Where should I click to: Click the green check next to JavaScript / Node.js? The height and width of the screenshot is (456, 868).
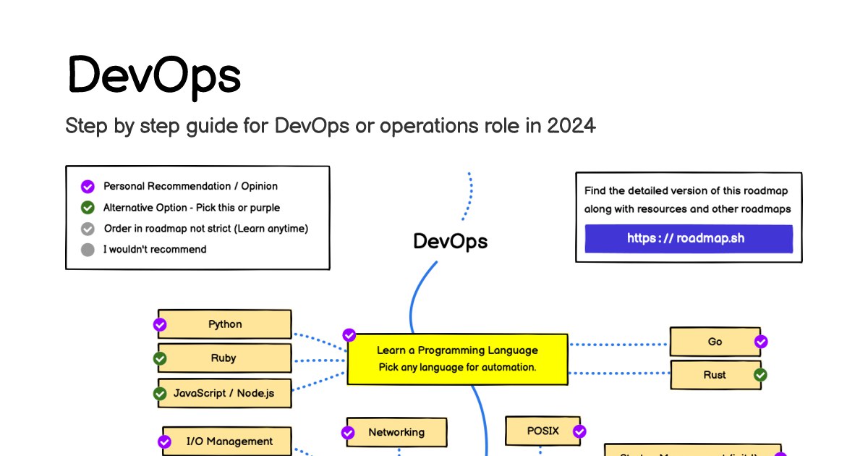pyautogui.click(x=161, y=394)
